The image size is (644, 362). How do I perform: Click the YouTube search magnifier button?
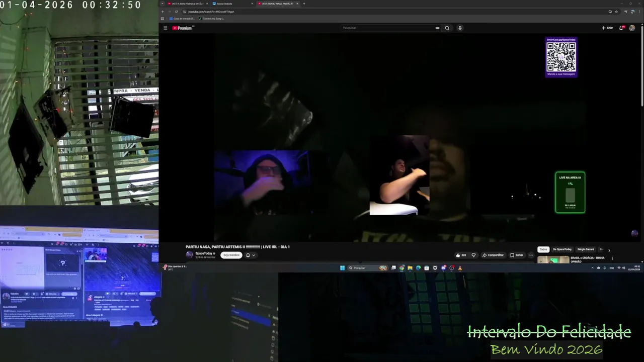[x=447, y=28]
